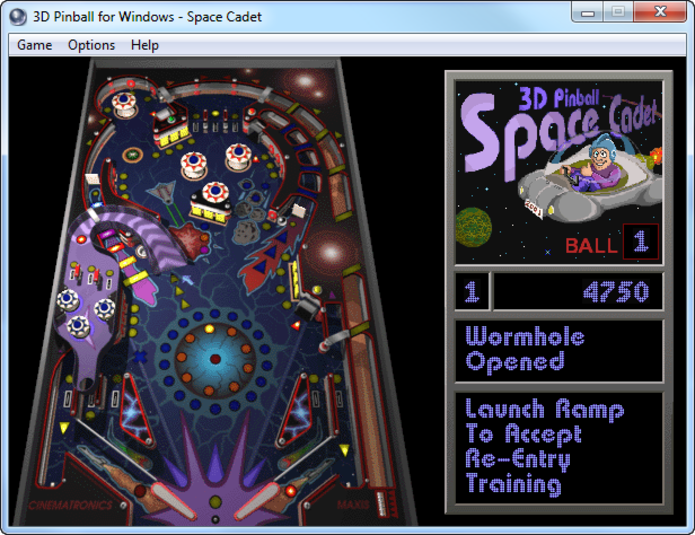Minimize the 3D Pinball window
Viewport: 695px width, 535px height.
(x=589, y=12)
